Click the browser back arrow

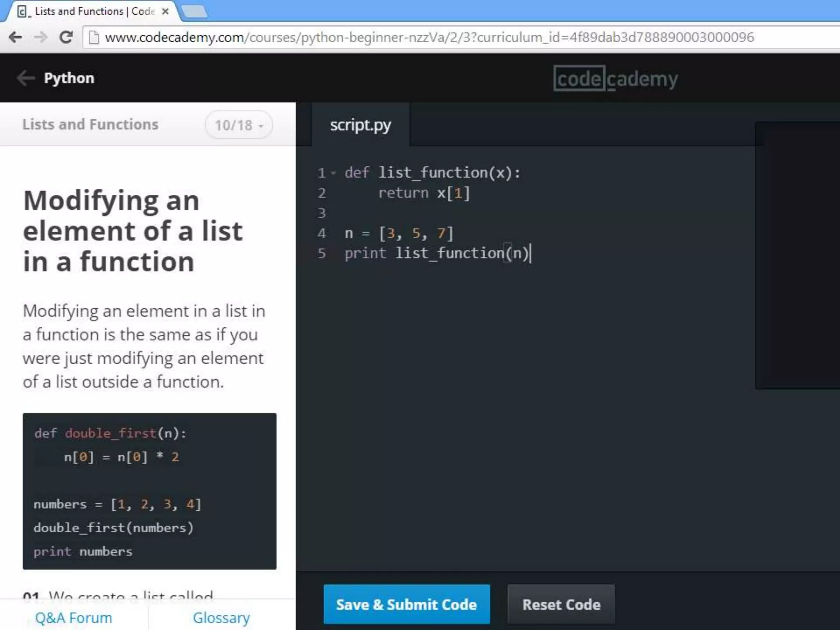pyautogui.click(x=16, y=37)
